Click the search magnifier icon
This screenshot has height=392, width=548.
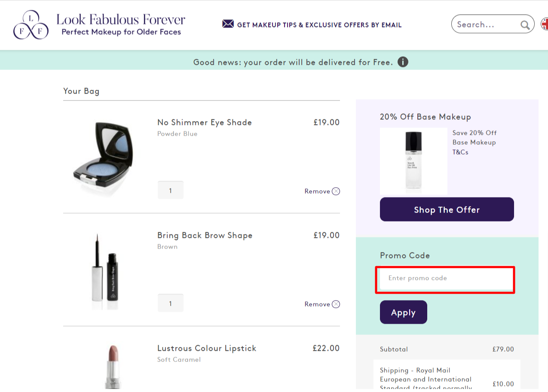[x=525, y=24]
